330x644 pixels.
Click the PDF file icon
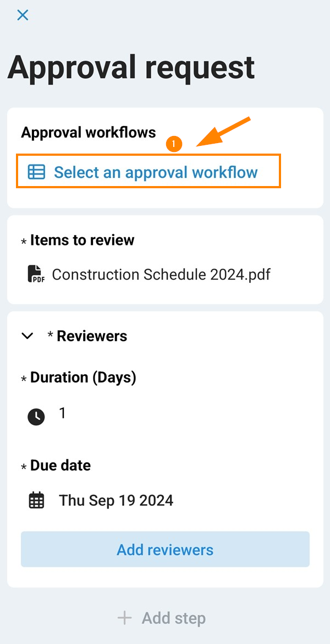[36, 274]
